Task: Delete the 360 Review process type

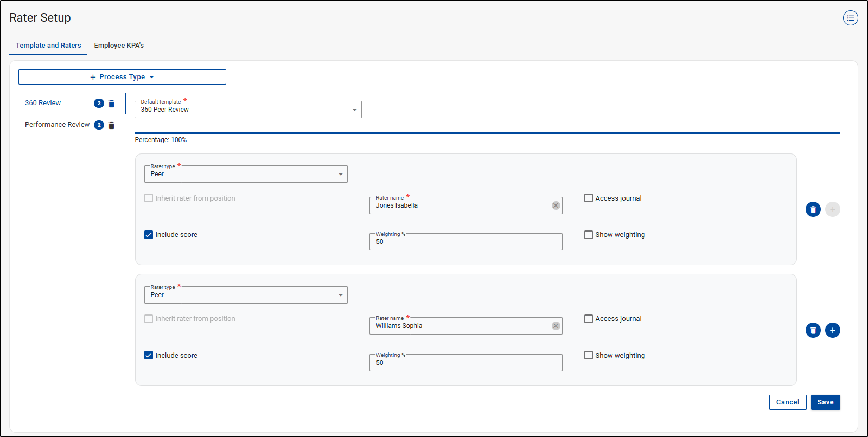Action: [112, 104]
